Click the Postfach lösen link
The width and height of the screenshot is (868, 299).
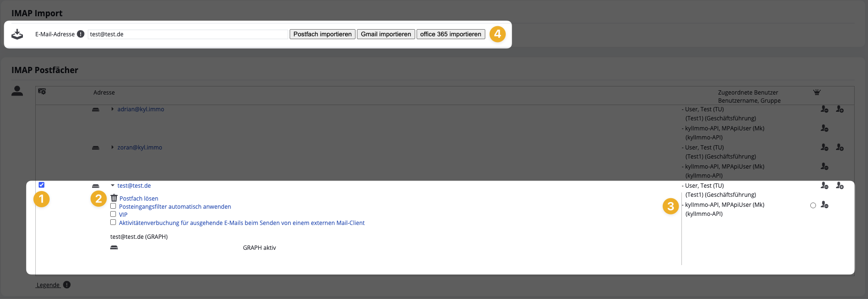click(x=139, y=199)
